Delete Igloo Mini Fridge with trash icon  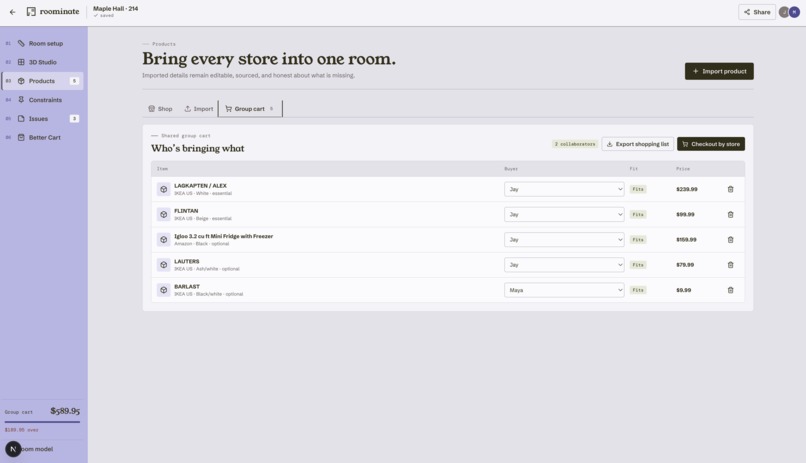[730, 239]
